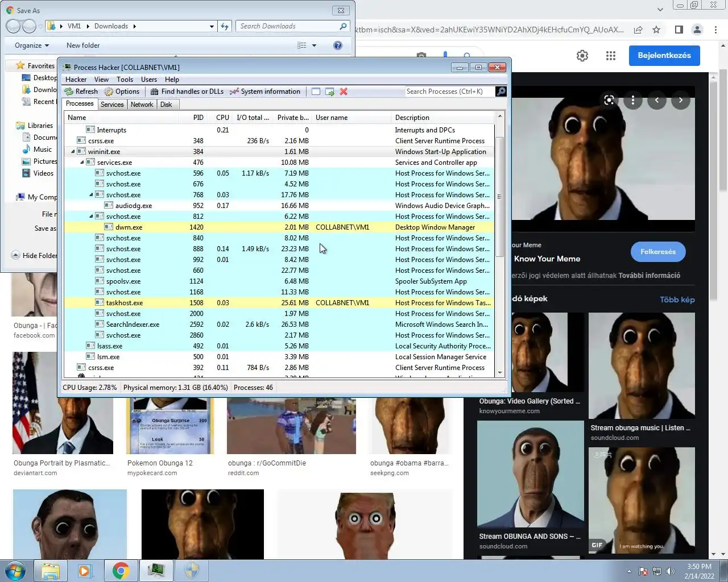Sort by the Private bytes column header
Screen dimensions: 728x582
(293, 118)
